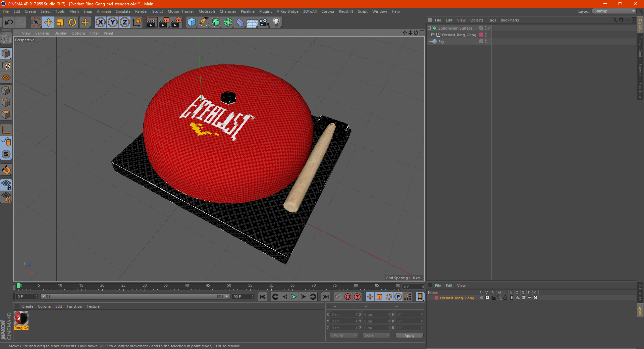This screenshot has height=349, width=644.
Task: Add a Camera object
Action: (264, 22)
